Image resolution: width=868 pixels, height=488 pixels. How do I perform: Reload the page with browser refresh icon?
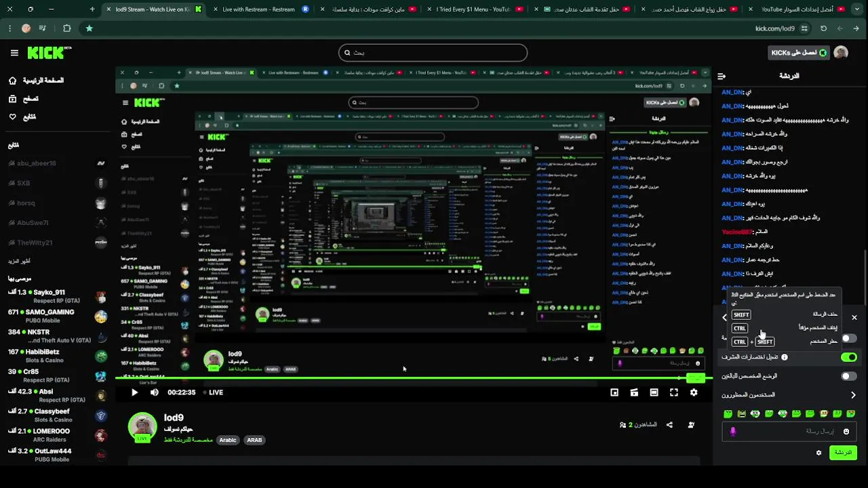click(x=823, y=28)
